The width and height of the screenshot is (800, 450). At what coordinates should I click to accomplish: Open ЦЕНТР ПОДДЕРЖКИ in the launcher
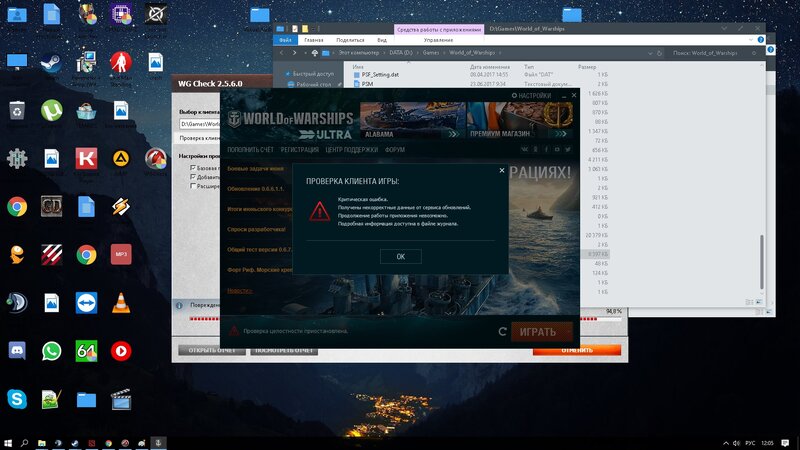[352, 149]
